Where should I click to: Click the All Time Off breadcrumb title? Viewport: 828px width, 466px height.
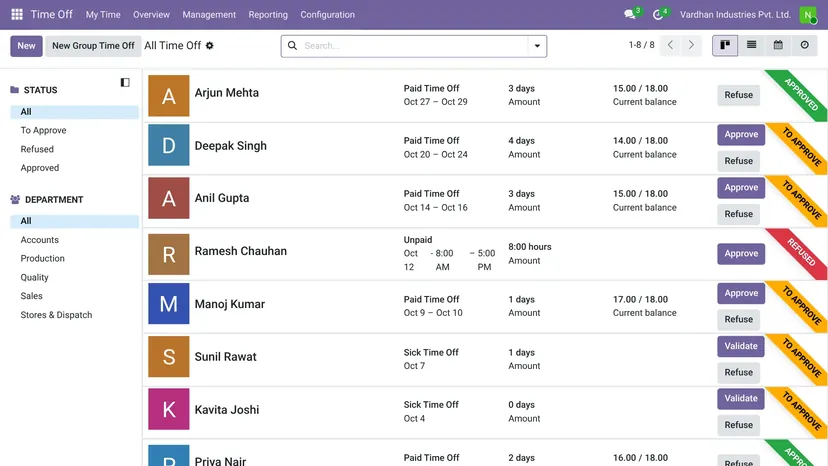click(x=173, y=45)
